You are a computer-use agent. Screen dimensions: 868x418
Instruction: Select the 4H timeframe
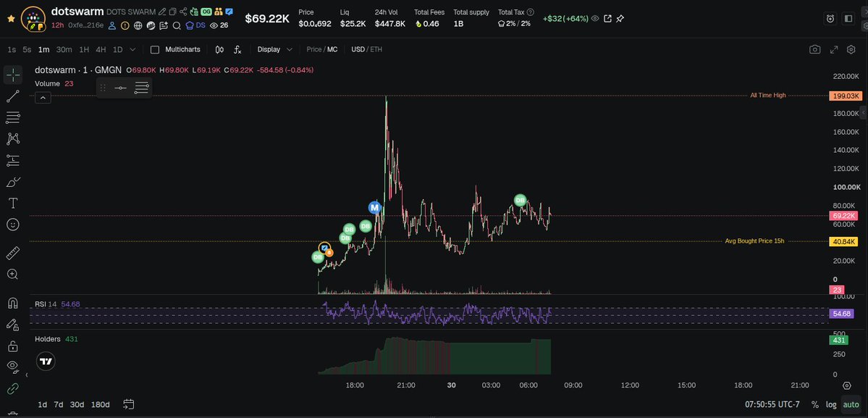coord(101,49)
